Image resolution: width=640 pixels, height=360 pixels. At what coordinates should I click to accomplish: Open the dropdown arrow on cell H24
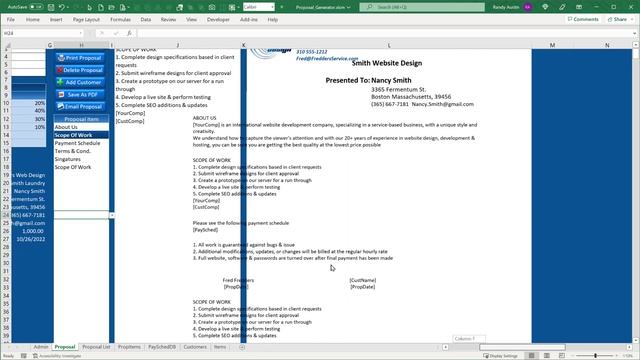[x=112, y=215]
